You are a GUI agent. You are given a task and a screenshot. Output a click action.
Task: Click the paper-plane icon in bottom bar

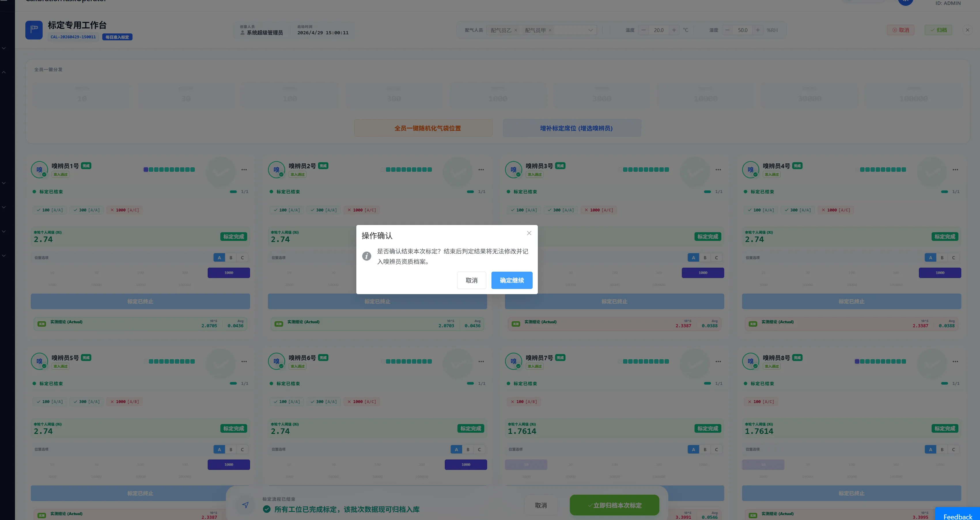tap(245, 505)
